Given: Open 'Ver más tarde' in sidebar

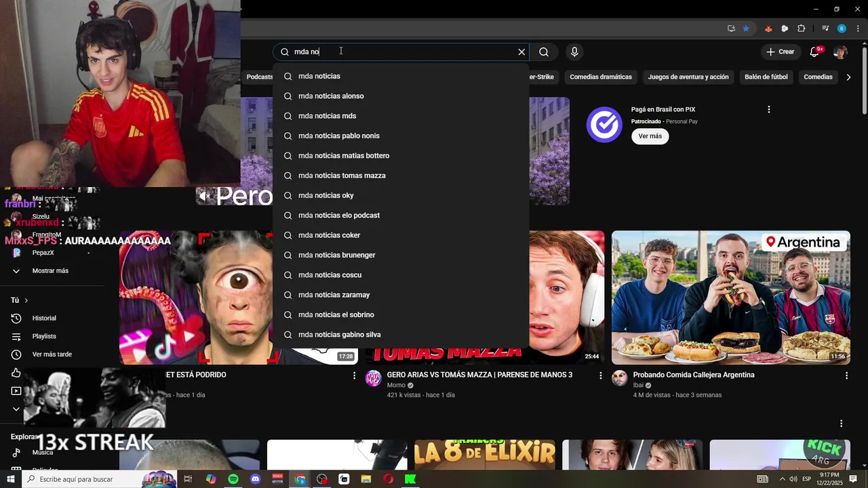Looking at the screenshot, I should click(52, 354).
